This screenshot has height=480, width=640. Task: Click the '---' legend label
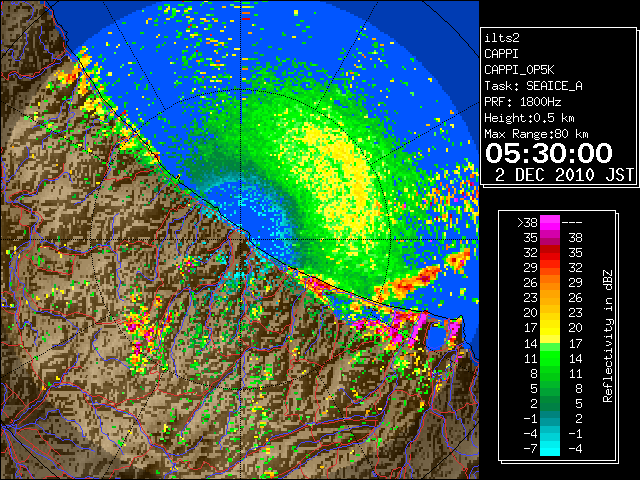pyautogui.click(x=572, y=222)
